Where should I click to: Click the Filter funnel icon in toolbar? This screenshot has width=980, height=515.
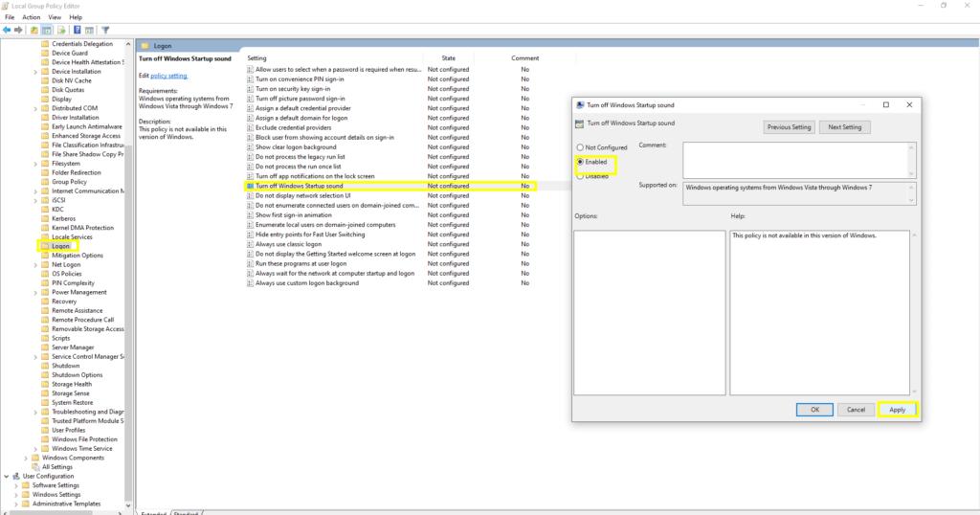coord(105,30)
